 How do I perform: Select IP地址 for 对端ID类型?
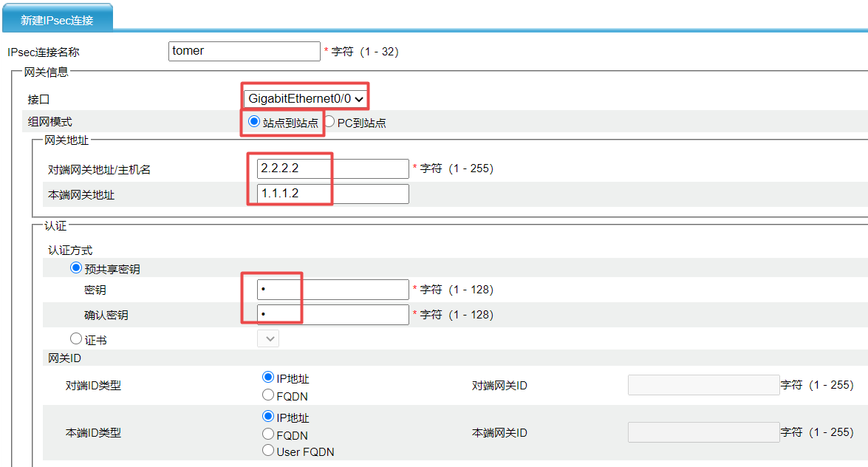pyautogui.click(x=268, y=378)
